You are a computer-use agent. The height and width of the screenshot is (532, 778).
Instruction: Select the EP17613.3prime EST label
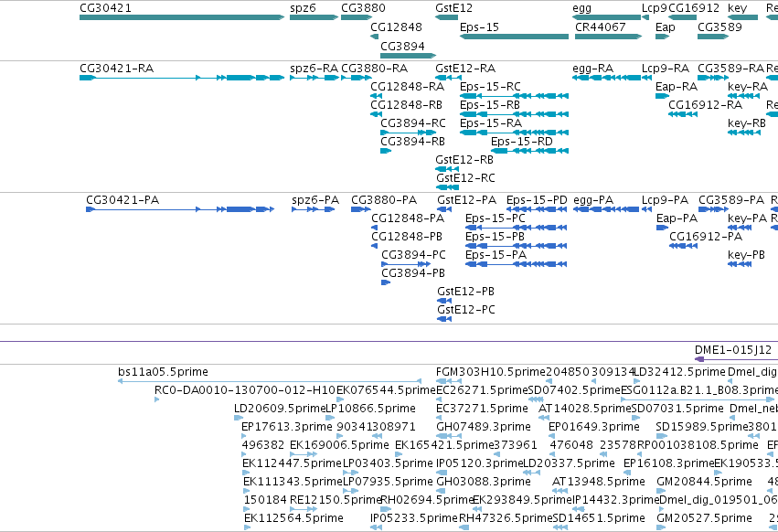pyautogui.click(x=287, y=427)
